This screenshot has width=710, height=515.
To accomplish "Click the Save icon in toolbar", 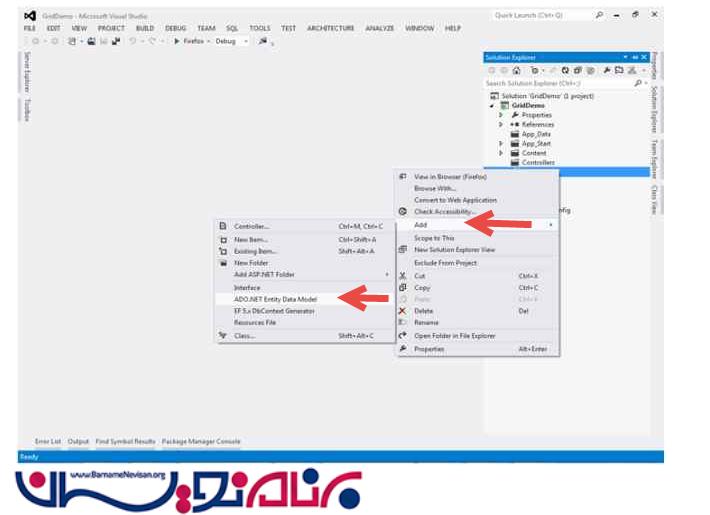I will [104, 41].
